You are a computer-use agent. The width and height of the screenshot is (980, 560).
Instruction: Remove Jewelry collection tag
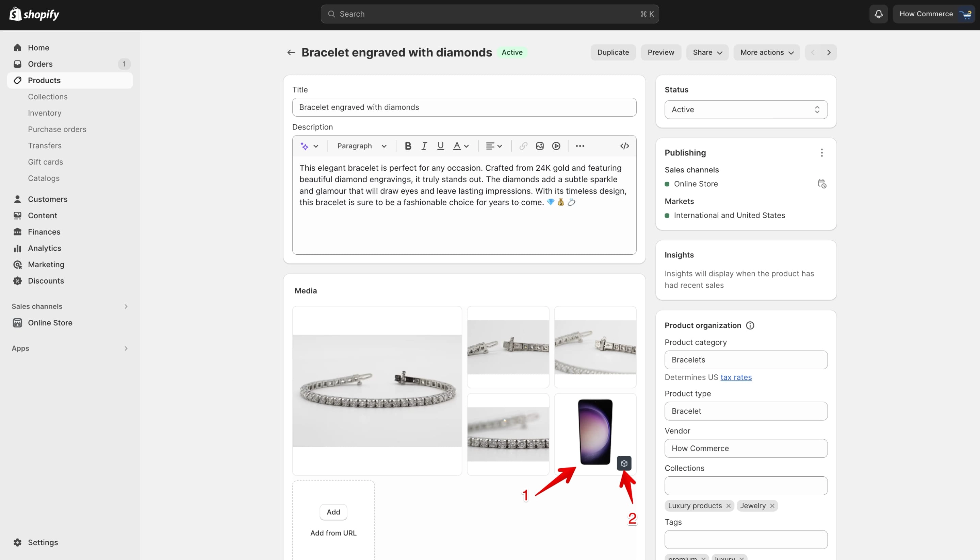point(772,506)
